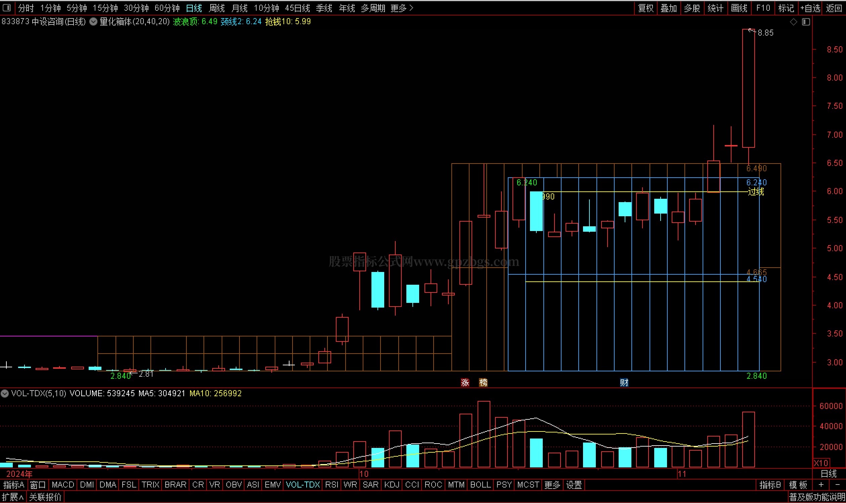Click the 涨 marker icon below the chart
This screenshot has height=504, width=846.
464,383
